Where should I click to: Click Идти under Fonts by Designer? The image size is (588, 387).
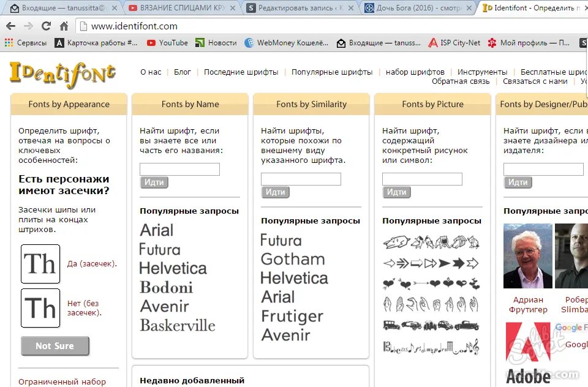pyautogui.click(x=518, y=182)
